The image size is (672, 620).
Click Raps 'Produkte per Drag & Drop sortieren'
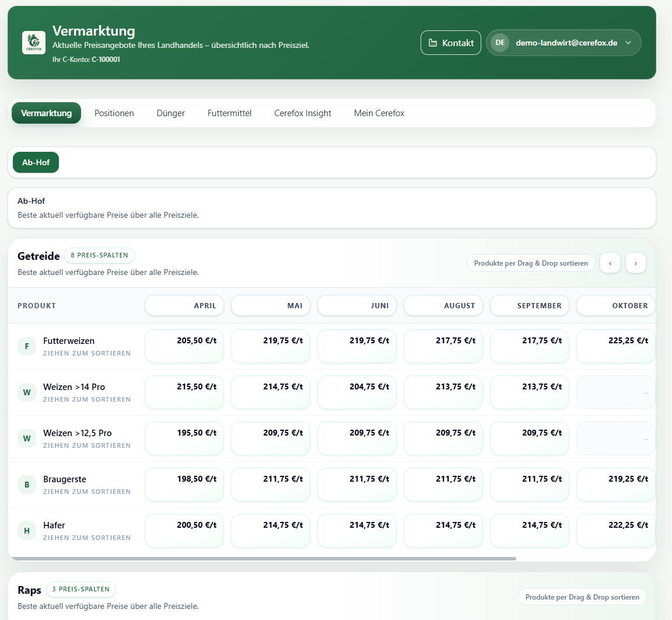[582, 597]
